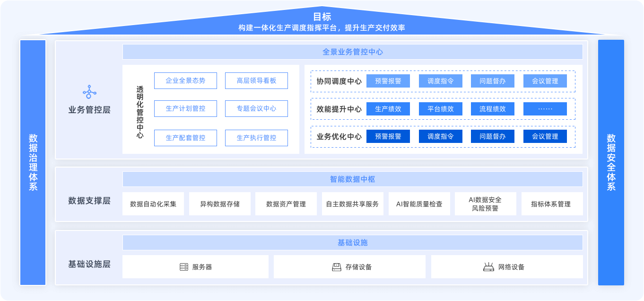Select the 生产执行管控 box
644x301 pixels.
pos(256,138)
